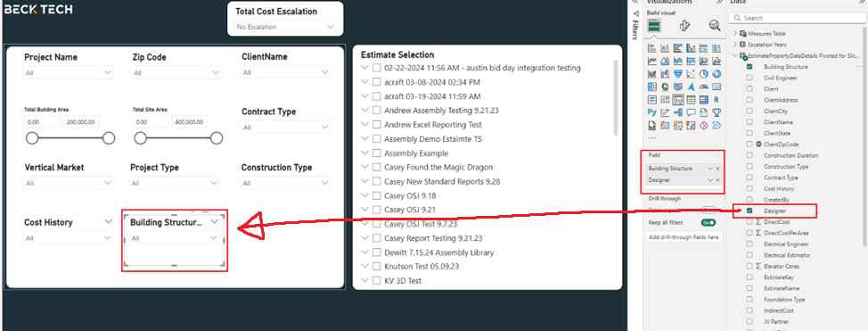The image size is (868, 331).
Task: Check the Construction Type field
Action: 749,166
